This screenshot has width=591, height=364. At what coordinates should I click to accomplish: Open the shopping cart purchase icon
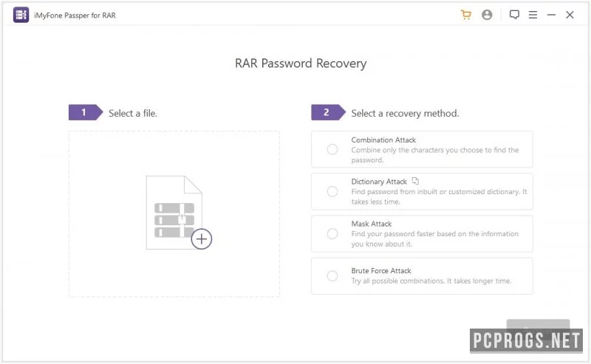point(466,15)
